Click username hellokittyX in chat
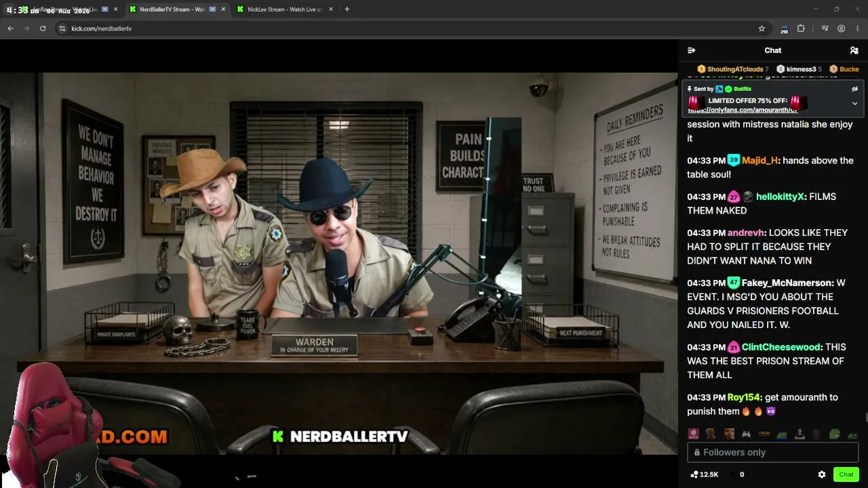Screen dimensions: 868x488 pyautogui.click(x=781, y=197)
